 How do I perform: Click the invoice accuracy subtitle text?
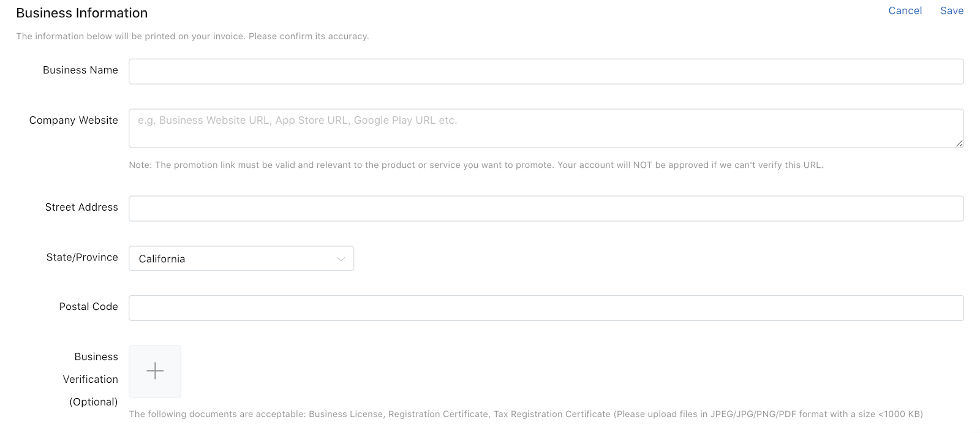(192, 37)
